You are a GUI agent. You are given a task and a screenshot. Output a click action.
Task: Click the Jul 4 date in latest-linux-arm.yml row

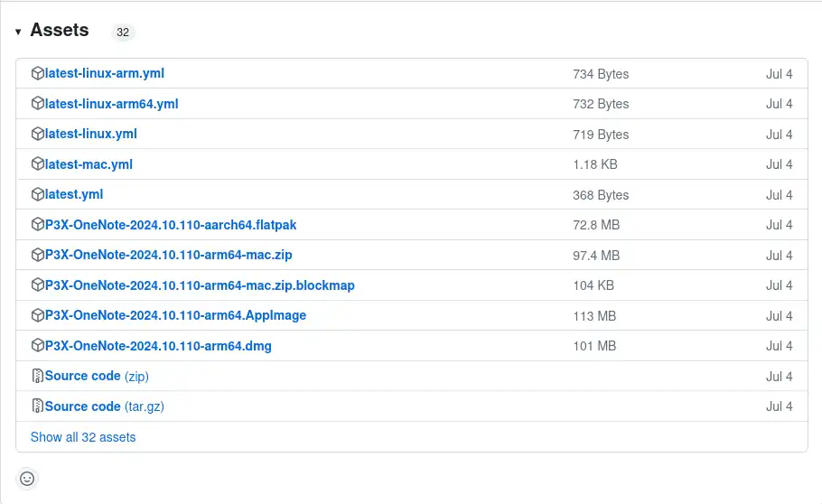click(x=779, y=74)
